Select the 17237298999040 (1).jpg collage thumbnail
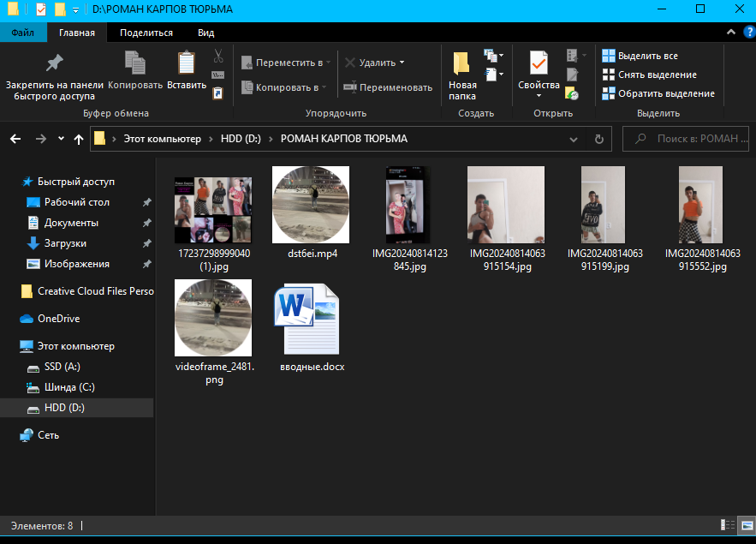This screenshot has height=544, width=756. point(213,210)
